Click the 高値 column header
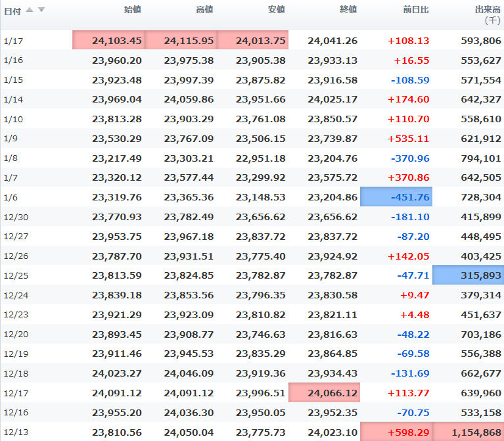 pos(204,10)
